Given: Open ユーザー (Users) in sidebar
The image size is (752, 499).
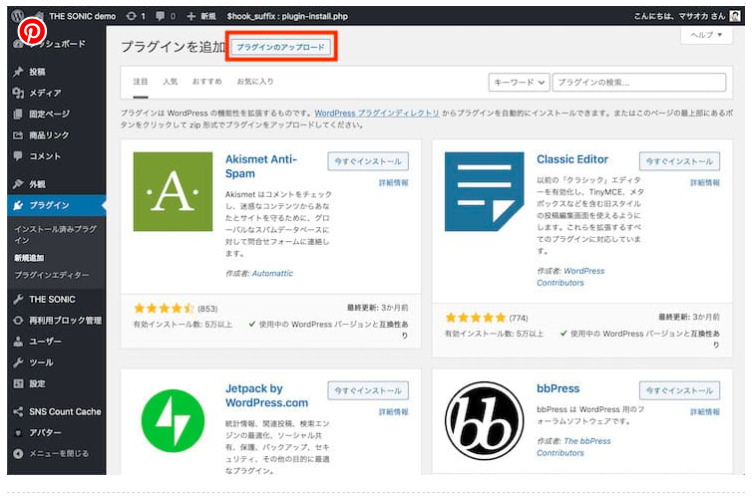Looking at the screenshot, I should 45,341.
